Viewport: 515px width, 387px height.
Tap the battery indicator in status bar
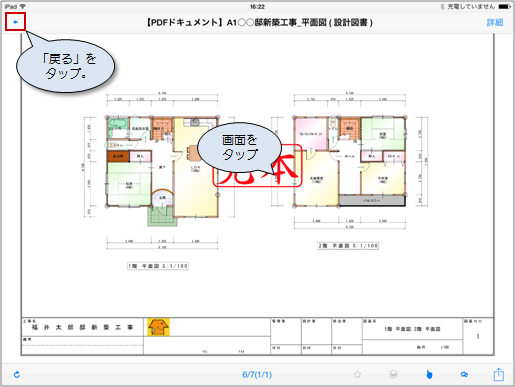pyautogui.click(x=504, y=6)
